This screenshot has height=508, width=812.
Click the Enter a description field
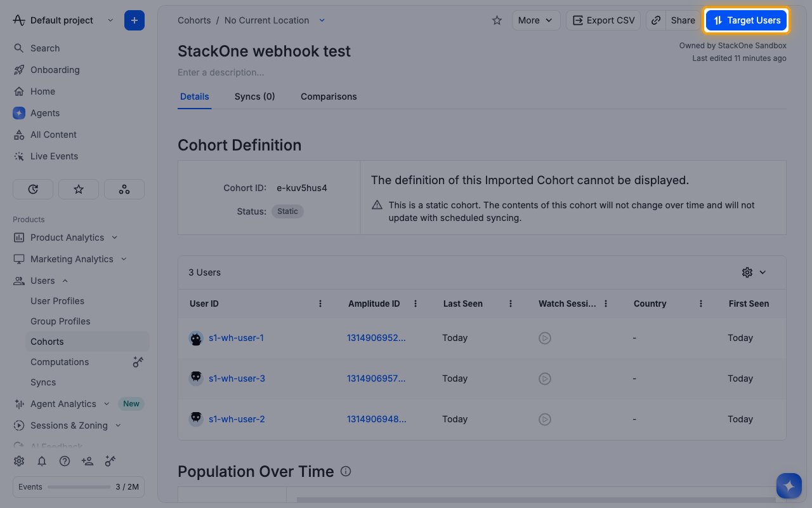(x=221, y=72)
